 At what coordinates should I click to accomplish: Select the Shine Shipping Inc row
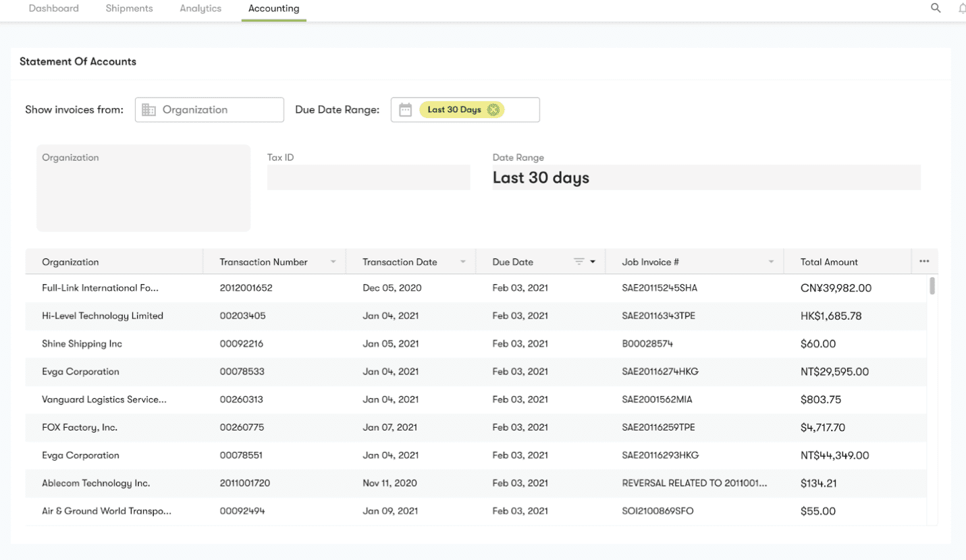[477, 344]
